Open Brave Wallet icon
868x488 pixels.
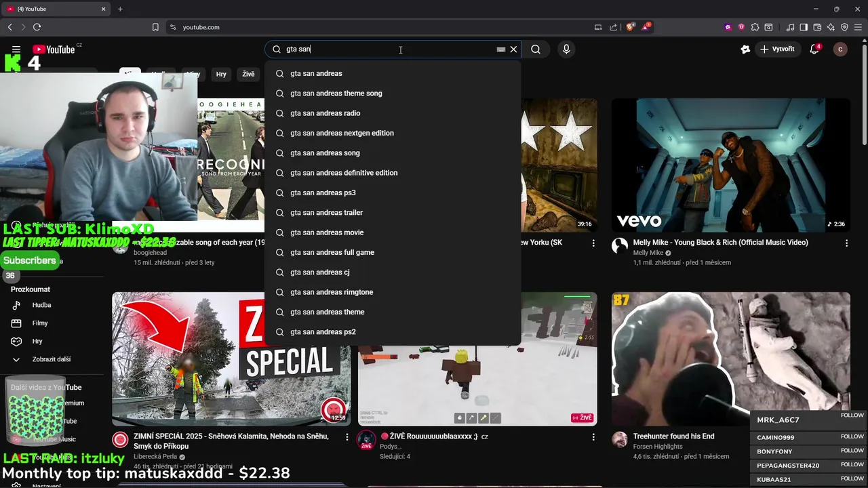click(x=817, y=27)
